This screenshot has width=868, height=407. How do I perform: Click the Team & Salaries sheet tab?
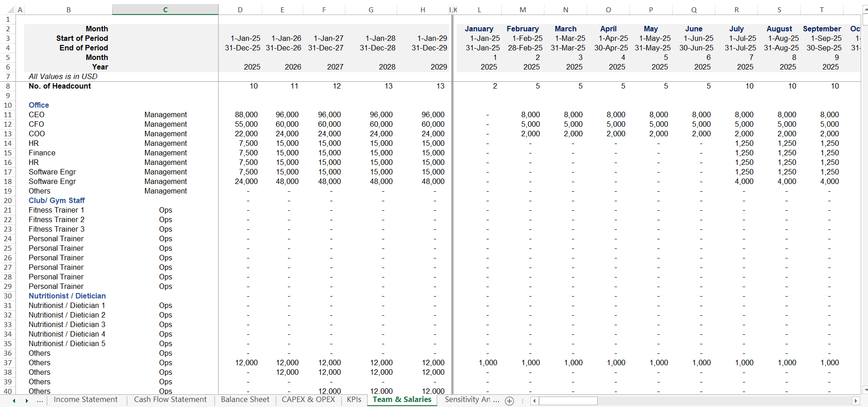tap(402, 400)
